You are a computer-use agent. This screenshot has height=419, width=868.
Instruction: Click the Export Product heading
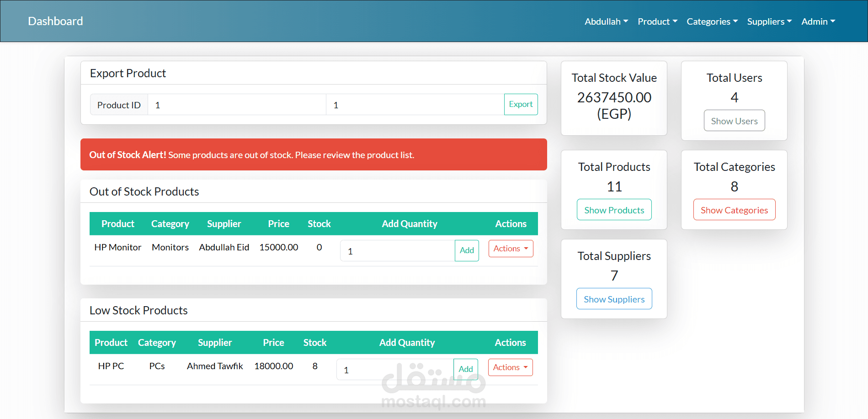click(x=128, y=73)
